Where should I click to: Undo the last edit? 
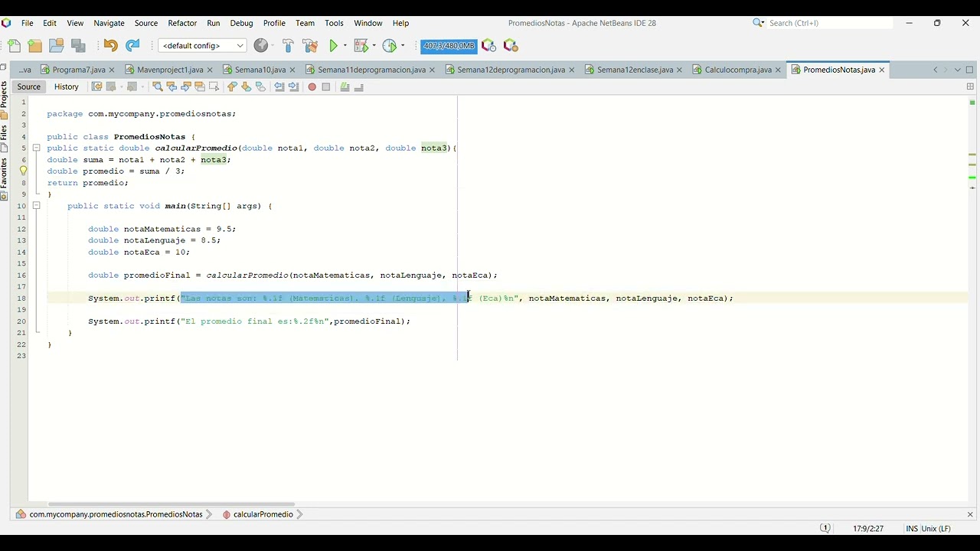[x=110, y=46]
